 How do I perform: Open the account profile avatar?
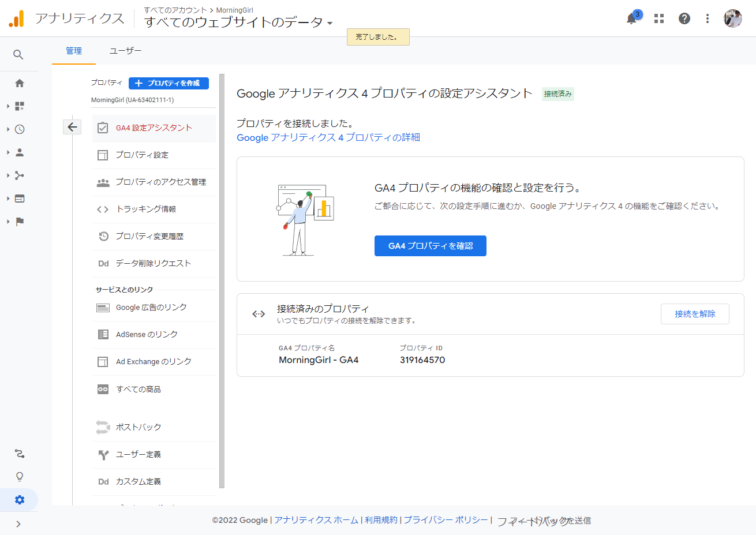733,18
